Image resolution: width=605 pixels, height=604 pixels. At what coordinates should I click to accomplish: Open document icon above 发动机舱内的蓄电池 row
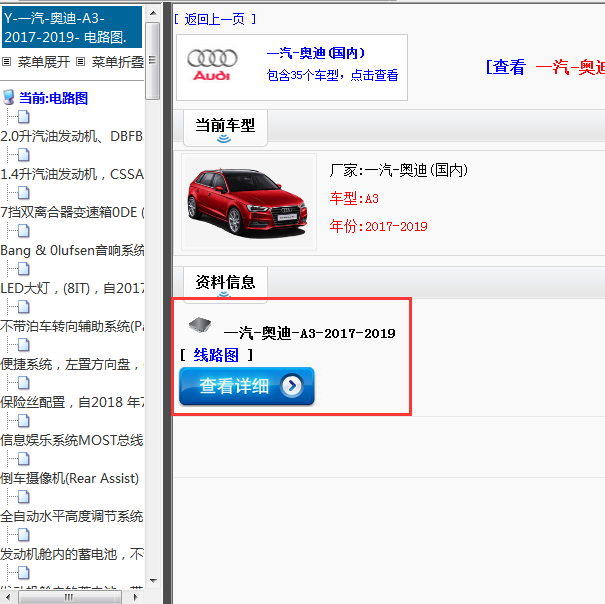(x=24, y=535)
